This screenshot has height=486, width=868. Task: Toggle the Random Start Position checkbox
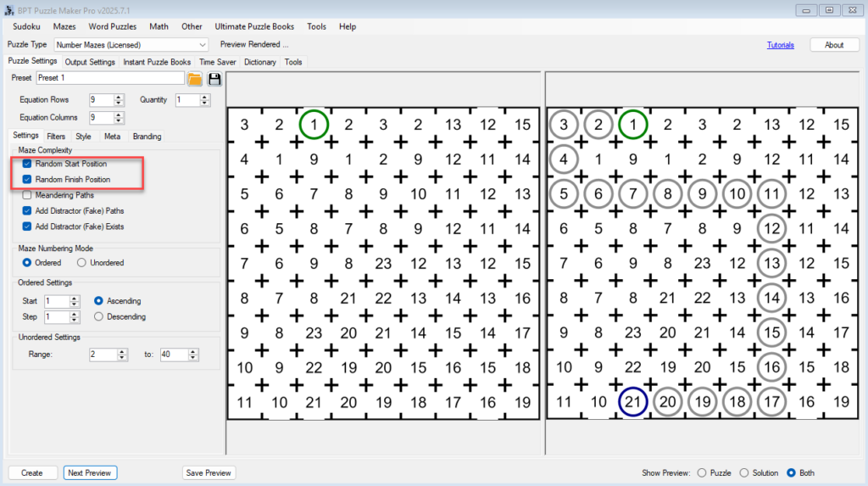(x=29, y=164)
